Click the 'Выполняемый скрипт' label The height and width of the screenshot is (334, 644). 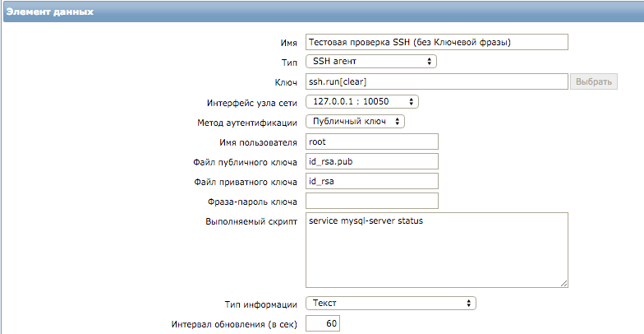tap(251, 222)
